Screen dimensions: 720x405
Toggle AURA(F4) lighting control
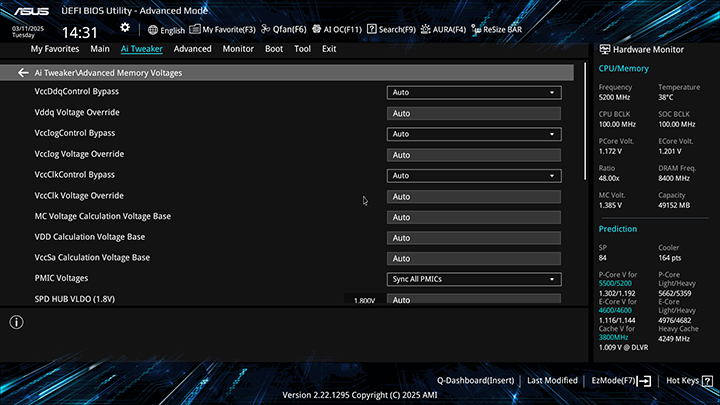tap(447, 30)
